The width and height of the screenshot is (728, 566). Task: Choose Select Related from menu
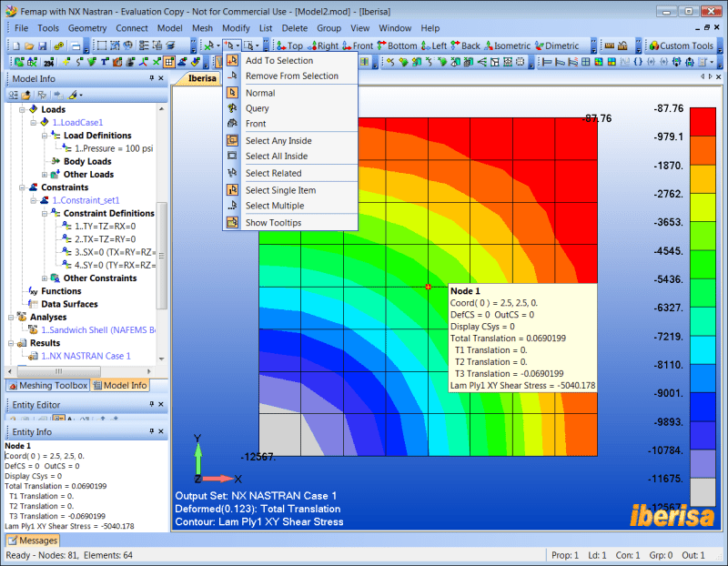(x=290, y=173)
